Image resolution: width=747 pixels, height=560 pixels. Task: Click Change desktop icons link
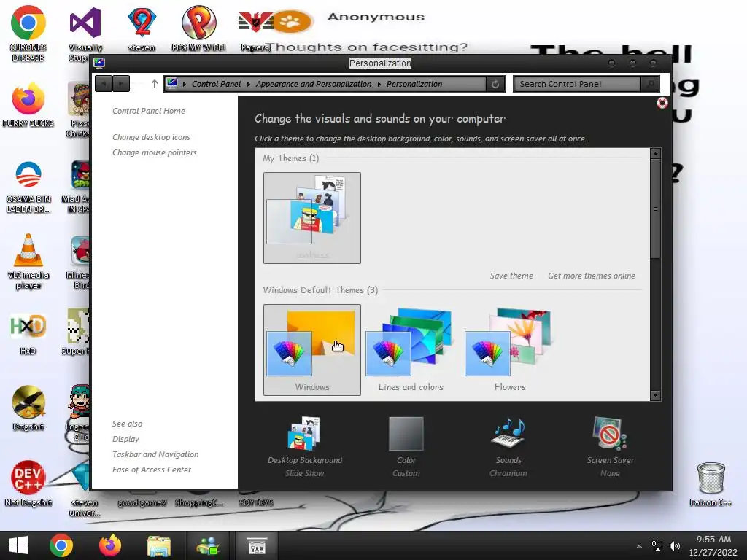point(151,137)
